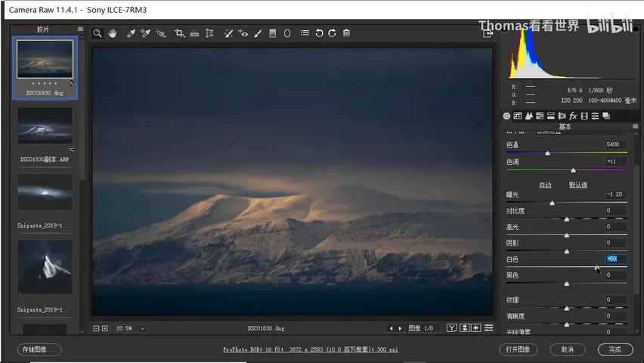Click the Default (默认值) link
This screenshot has width=644, height=363.
tap(578, 185)
